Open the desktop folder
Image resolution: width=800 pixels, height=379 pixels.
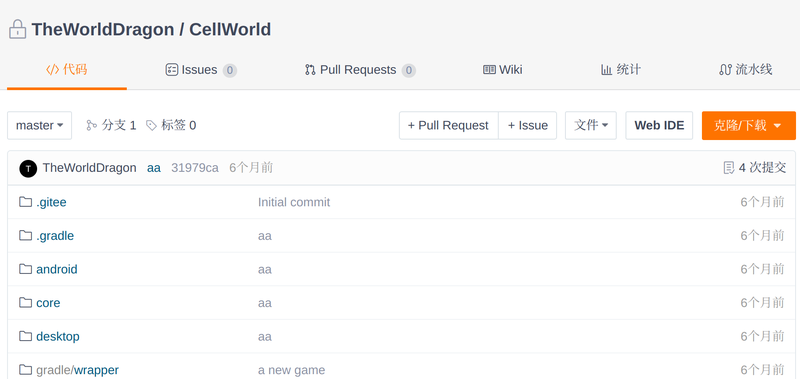(x=58, y=336)
